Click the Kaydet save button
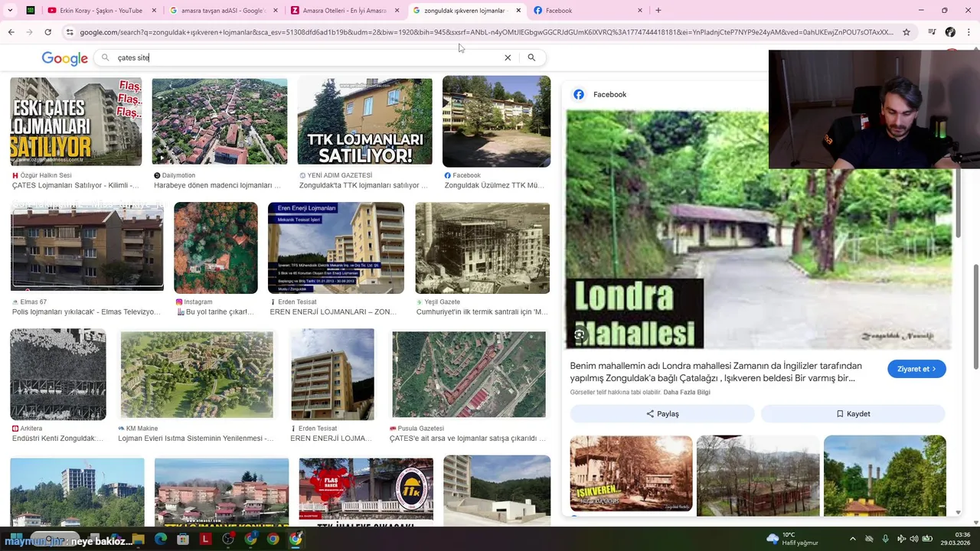 click(x=853, y=414)
